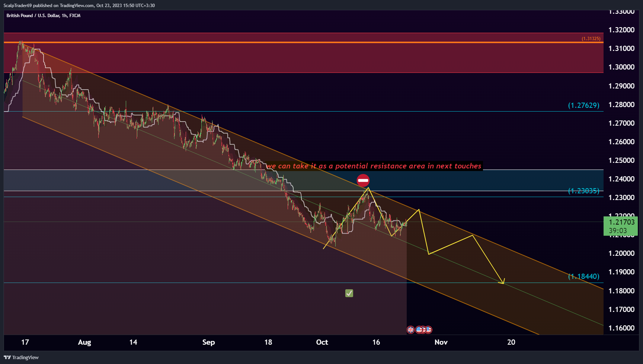Click the 1.19000 price axis label
Viewport: 643px width, 364px height.
pos(621,272)
